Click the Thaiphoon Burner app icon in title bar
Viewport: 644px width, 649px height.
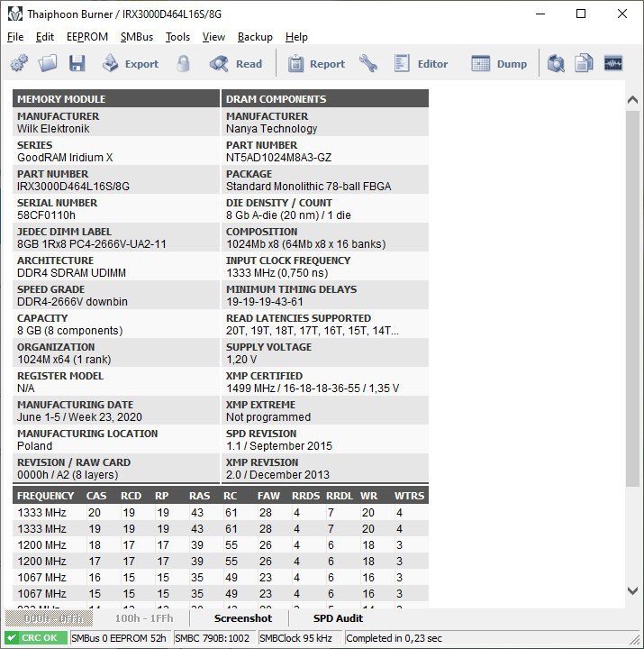coord(15,14)
